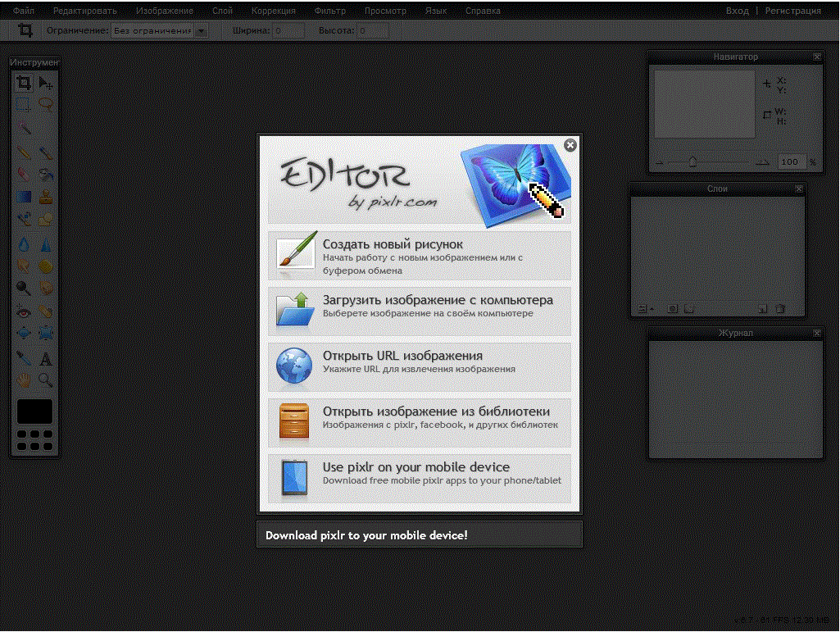Select the Pencil tool
840x632 pixels.
point(24,152)
